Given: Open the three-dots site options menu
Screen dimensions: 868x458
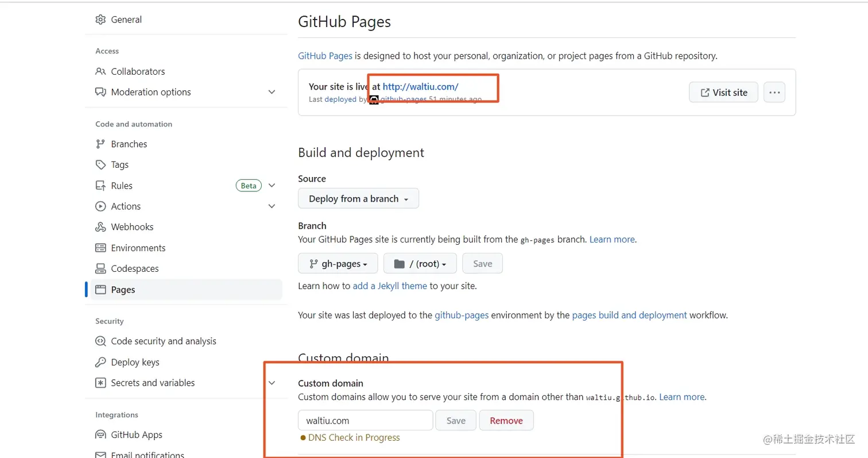Looking at the screenshot, I should (x=774, y=92).
